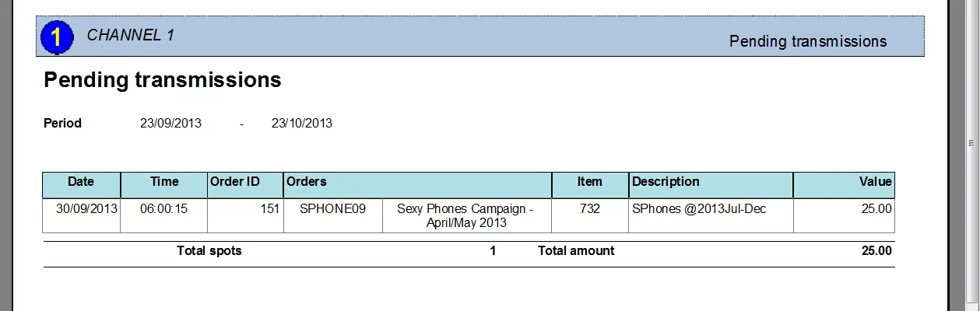Click the blue Channel 1 number icon
Image resolution: width=980 pixels, height=311 pixels.
[57, 37]
